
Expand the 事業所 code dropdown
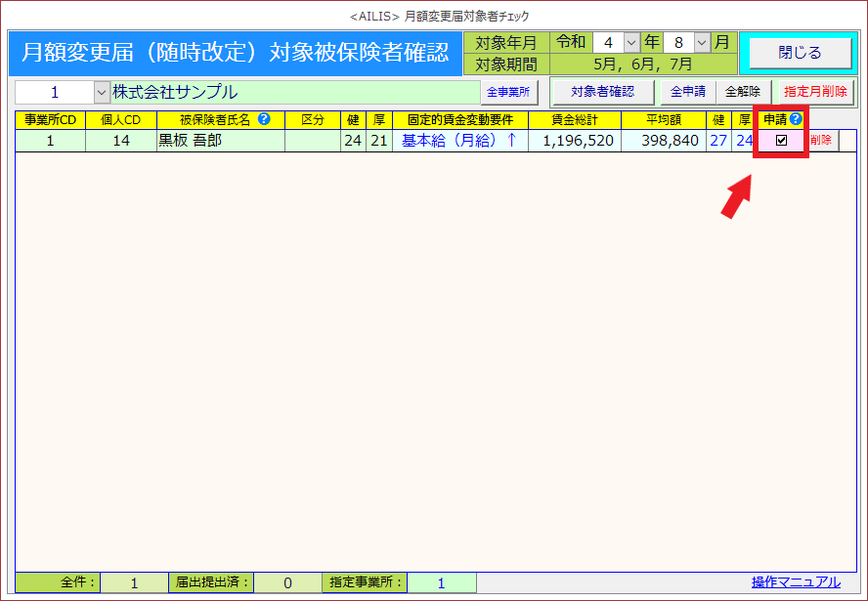point(102,92)
